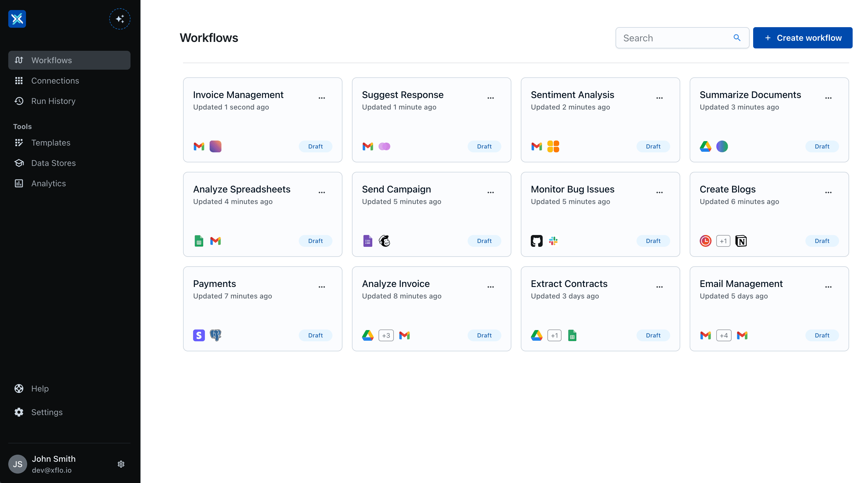Expand the +3 integrations on Analyze Invoice
Screen dimensions: 868x483
386,335
